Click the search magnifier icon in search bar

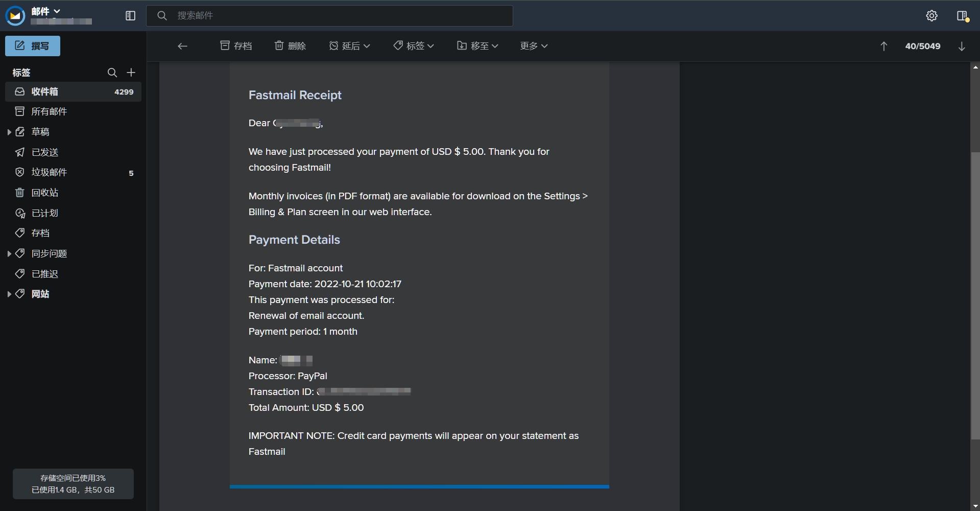click(162, 16)
